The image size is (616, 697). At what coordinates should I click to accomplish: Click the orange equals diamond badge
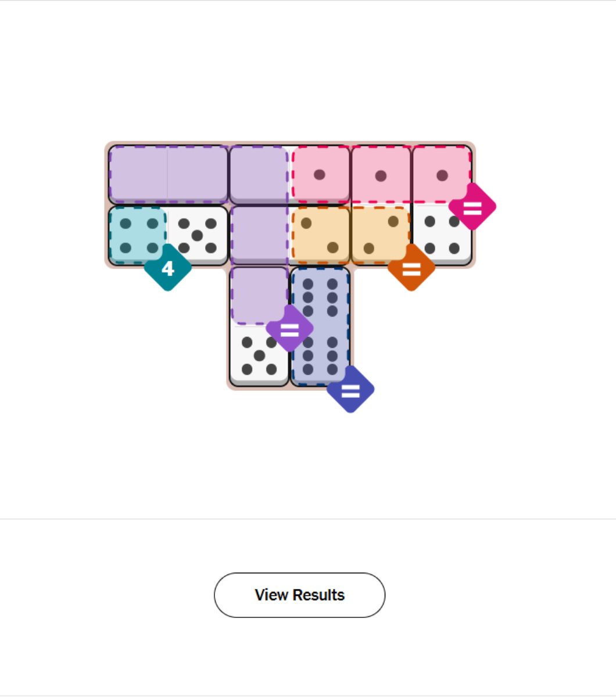[x=411, y=268]
